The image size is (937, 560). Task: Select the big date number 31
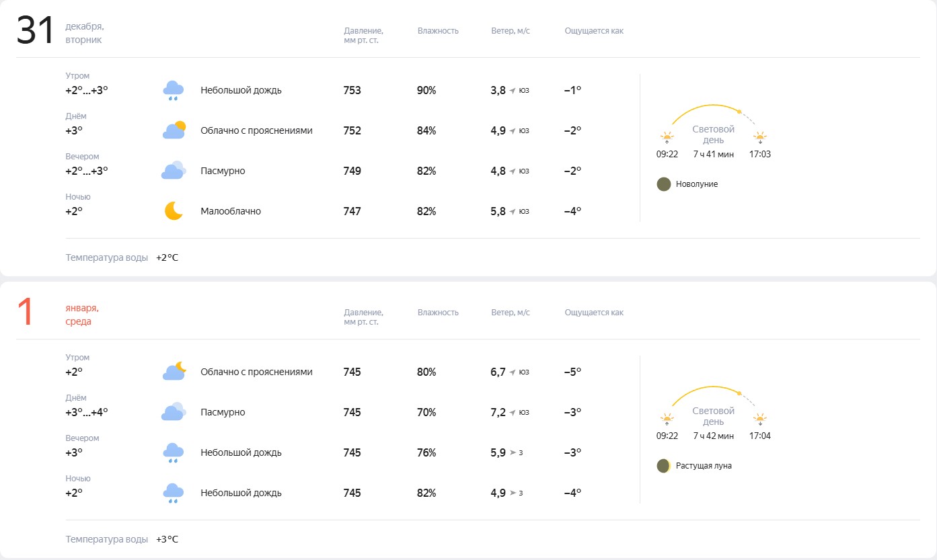[35, 31]
